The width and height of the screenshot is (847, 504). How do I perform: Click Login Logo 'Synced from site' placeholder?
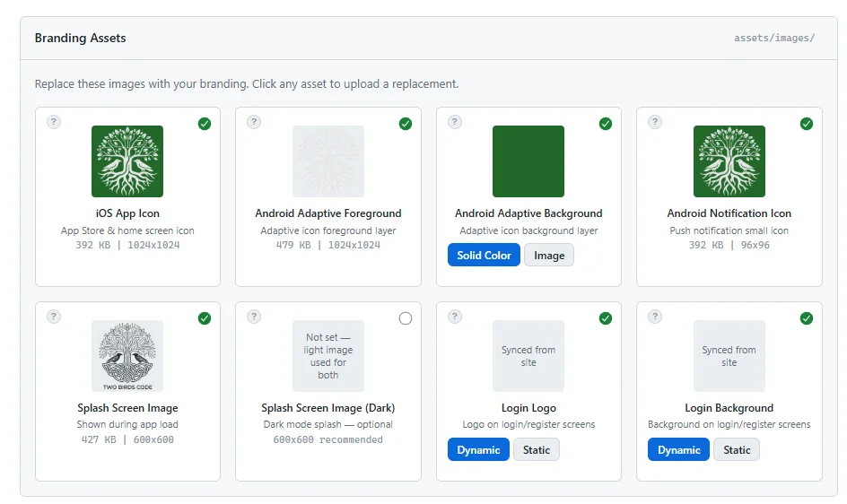pyautogui.click(x=528, y=356)
